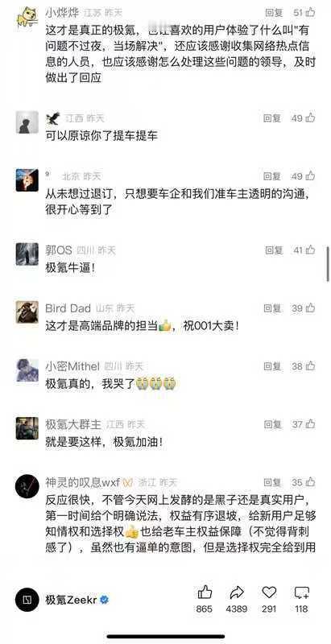Image resolution: width=331 pixels, height=644 pixels.
Task: Tap thumbs-up on 极氪大群主 comment
Action: (311, 424)
